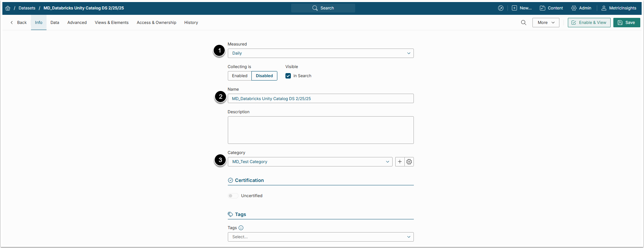644x248 pixels.
Task: Add a new category with plus icon
Action: (400, 162)
